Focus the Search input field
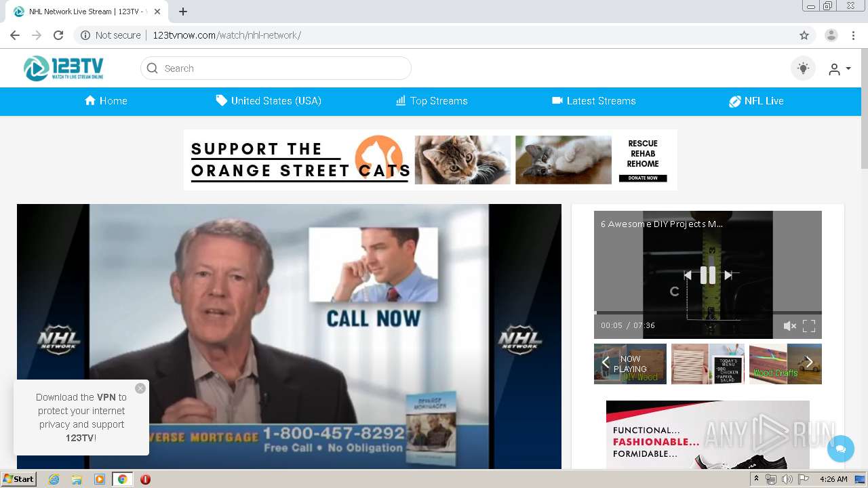Viewport: 868px width, 488px height. pos(275,68)
